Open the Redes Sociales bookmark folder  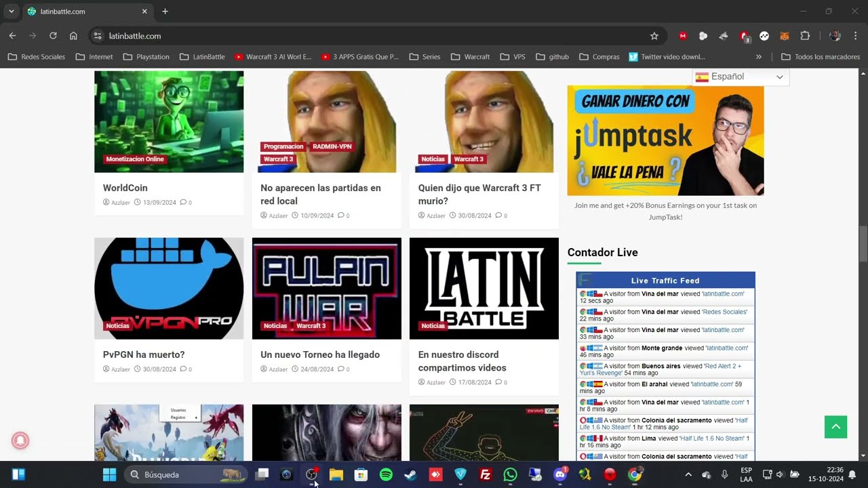[x=37, y=57]
